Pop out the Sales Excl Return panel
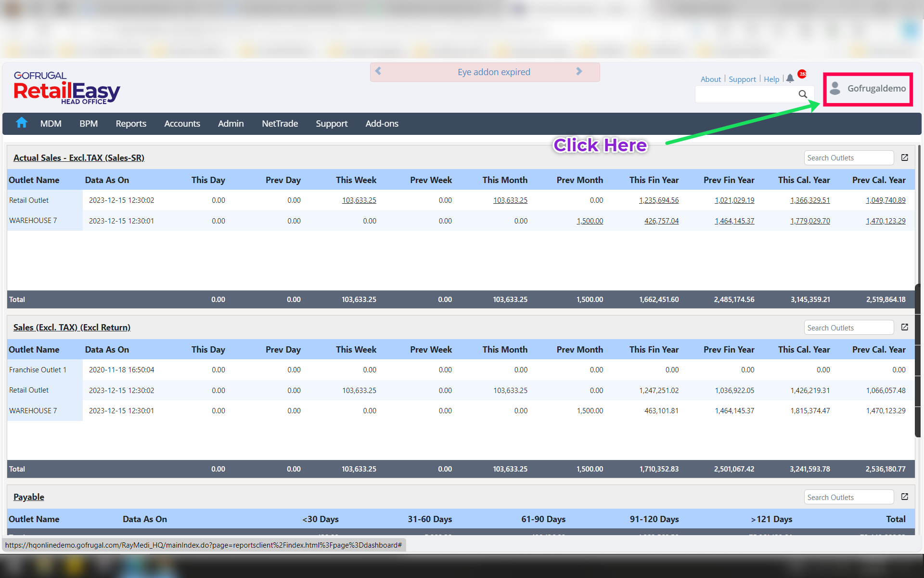The image size is (924, 578). 905,327
